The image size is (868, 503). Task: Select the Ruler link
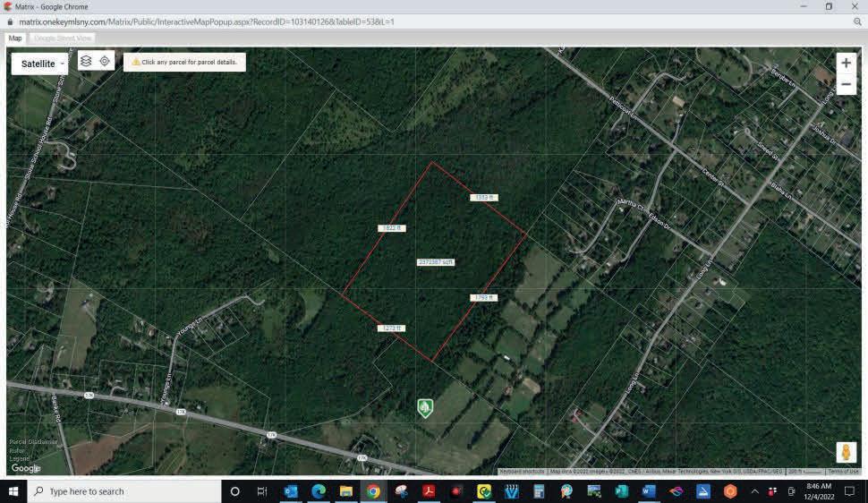point(16,450)
